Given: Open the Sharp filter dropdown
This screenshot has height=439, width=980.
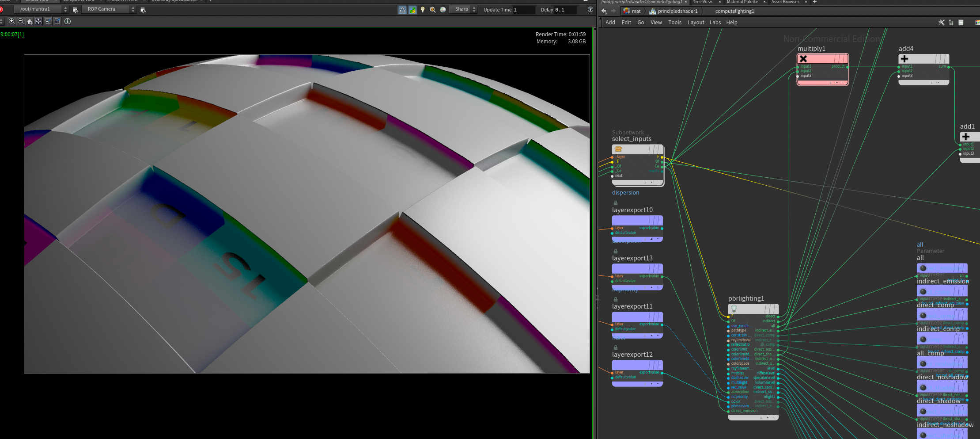Looking at the screenshot, I should point(464,9).
